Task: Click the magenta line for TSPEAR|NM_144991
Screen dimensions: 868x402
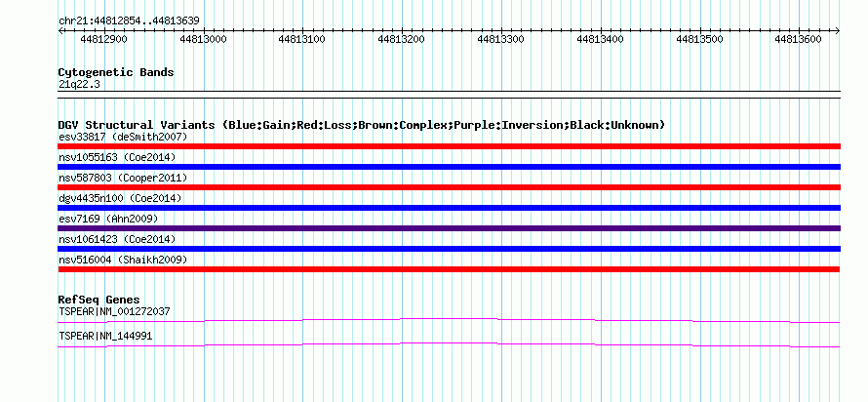Action: click(x=449, y=344)
